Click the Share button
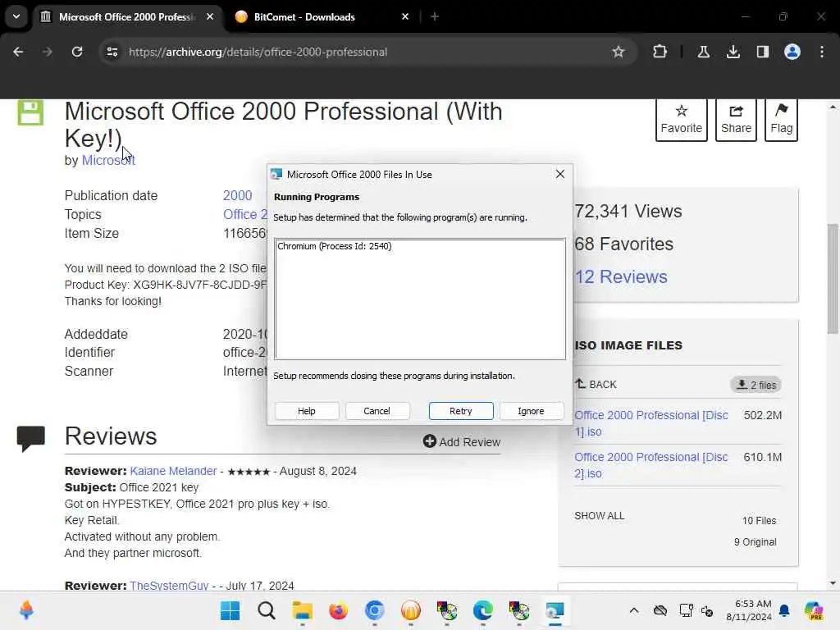 [x=736, y=120]
